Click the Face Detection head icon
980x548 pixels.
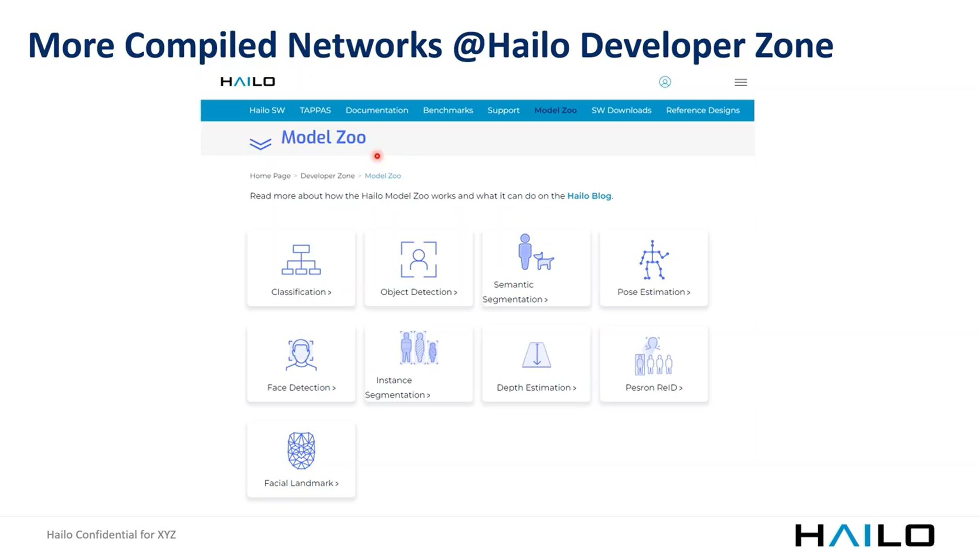301,355
